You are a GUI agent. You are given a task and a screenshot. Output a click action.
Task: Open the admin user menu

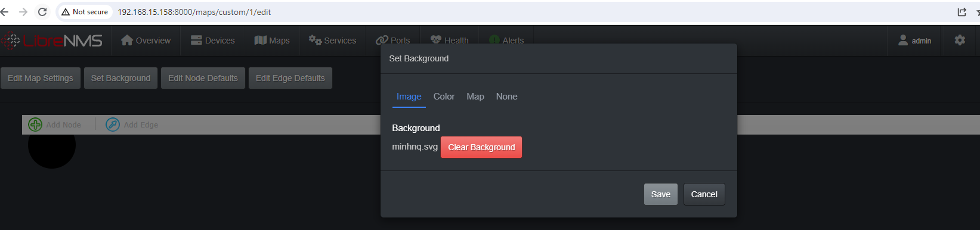[915, 41]
